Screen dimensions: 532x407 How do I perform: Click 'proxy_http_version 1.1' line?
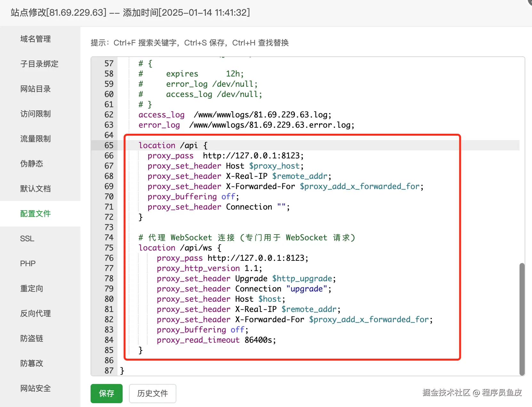209,268
